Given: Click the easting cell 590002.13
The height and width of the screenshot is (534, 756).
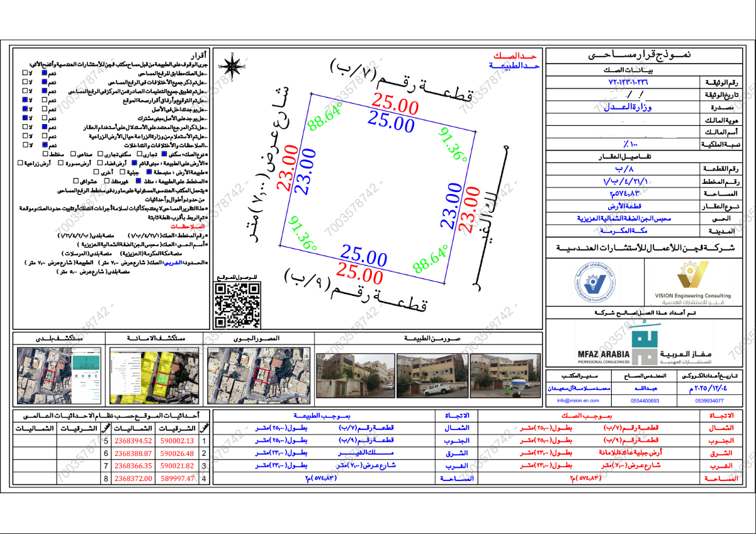Looking at the screenshot, I should (177, 441).
